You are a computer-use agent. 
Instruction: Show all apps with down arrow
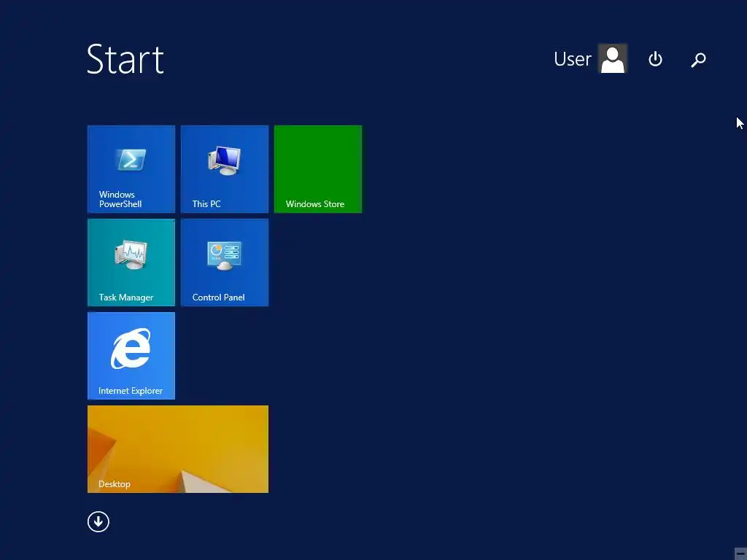[98, 521]
